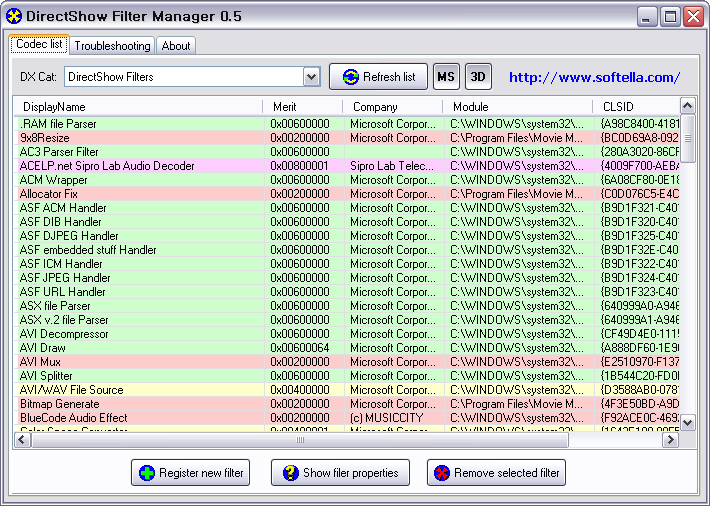The image size is (710, 506).
Task: Click the DirectShow Filter Manager title bar icon
Action: click(14, 17)
